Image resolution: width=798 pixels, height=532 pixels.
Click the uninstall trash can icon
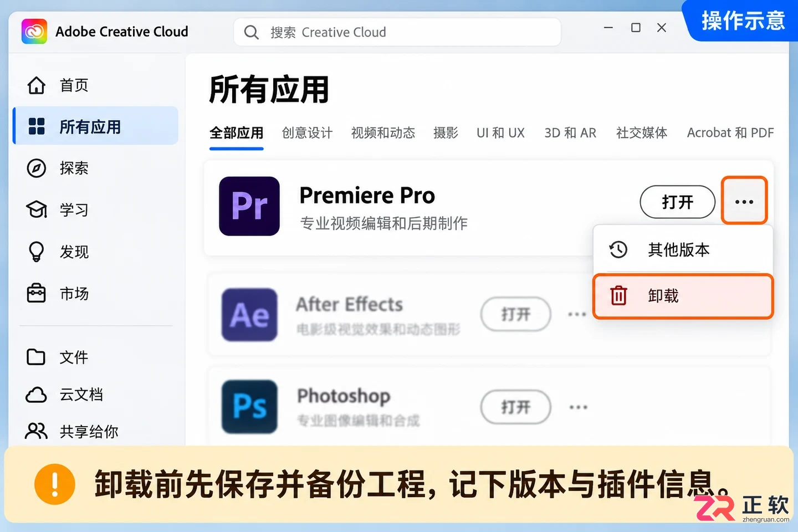coord(619,295)
